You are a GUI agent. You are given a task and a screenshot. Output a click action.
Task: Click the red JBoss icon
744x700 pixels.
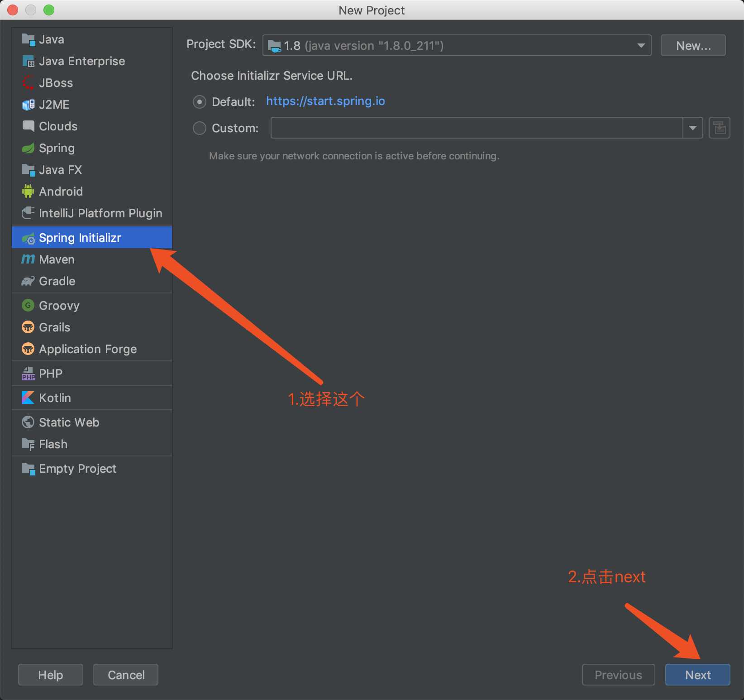tap(28, 83)
